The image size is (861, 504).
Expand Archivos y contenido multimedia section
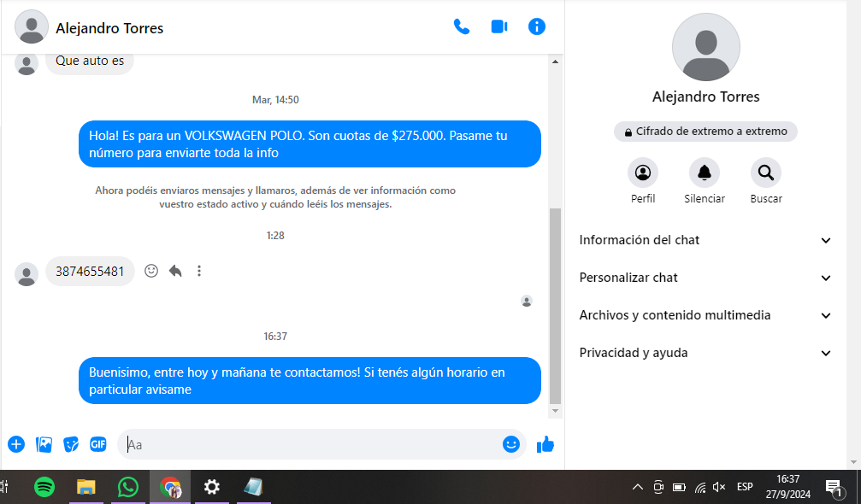[705, 315]
